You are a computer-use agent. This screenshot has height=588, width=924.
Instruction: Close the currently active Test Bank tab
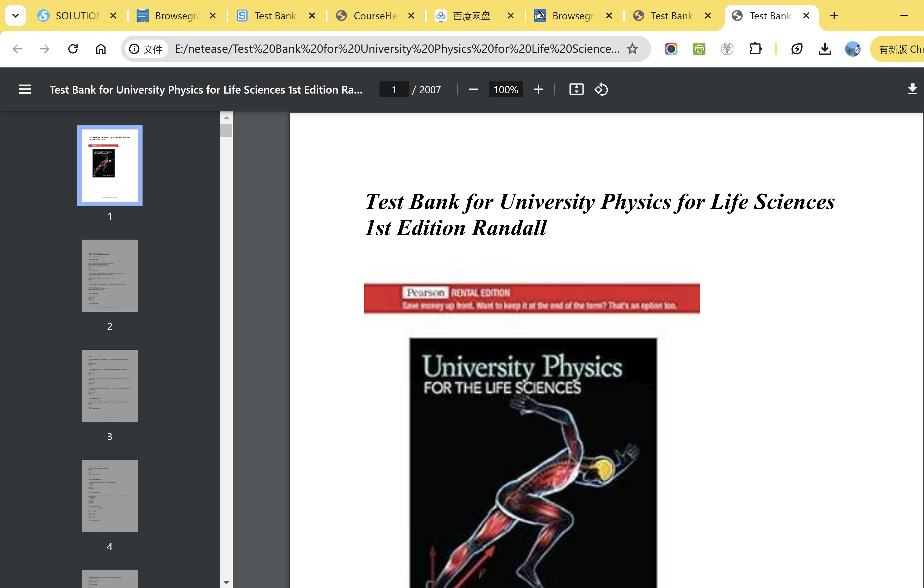click(806, 16)
